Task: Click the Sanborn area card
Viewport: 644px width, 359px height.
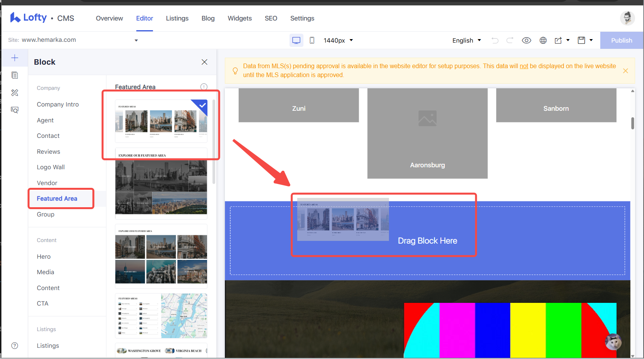Action: tap(556, 105)
